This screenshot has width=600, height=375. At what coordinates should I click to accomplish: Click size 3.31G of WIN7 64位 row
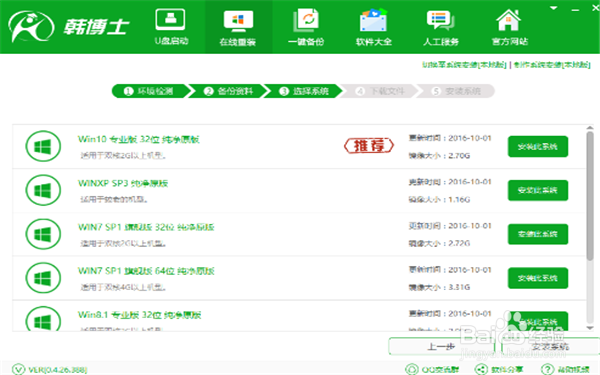click(459, 287)
